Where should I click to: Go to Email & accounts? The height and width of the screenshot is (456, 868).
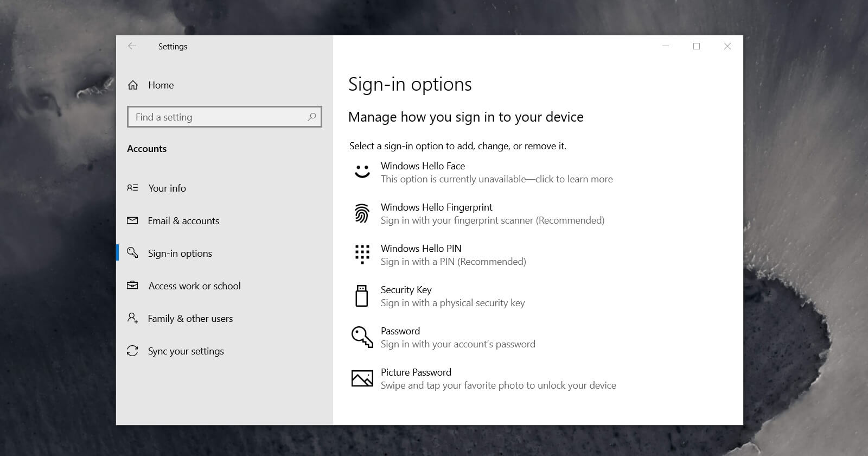(x=183, y=221)
